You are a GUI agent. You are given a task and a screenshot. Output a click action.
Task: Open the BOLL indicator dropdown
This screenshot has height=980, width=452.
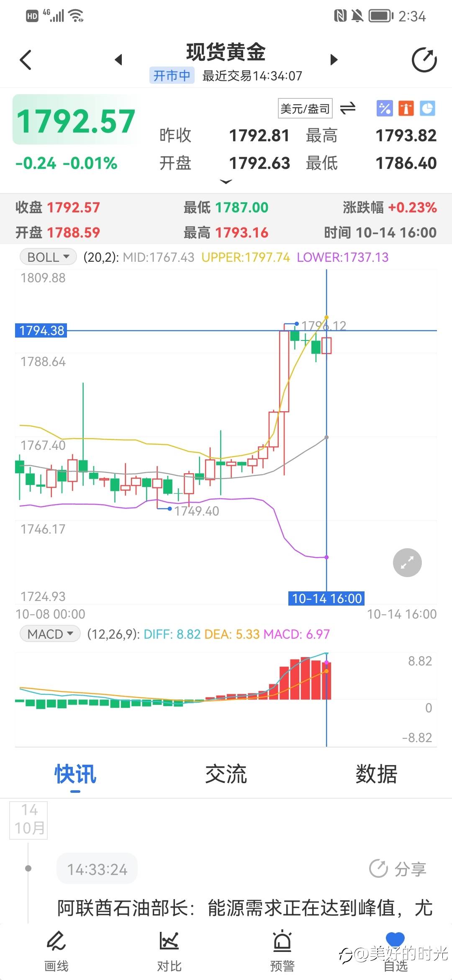point(49,257)
